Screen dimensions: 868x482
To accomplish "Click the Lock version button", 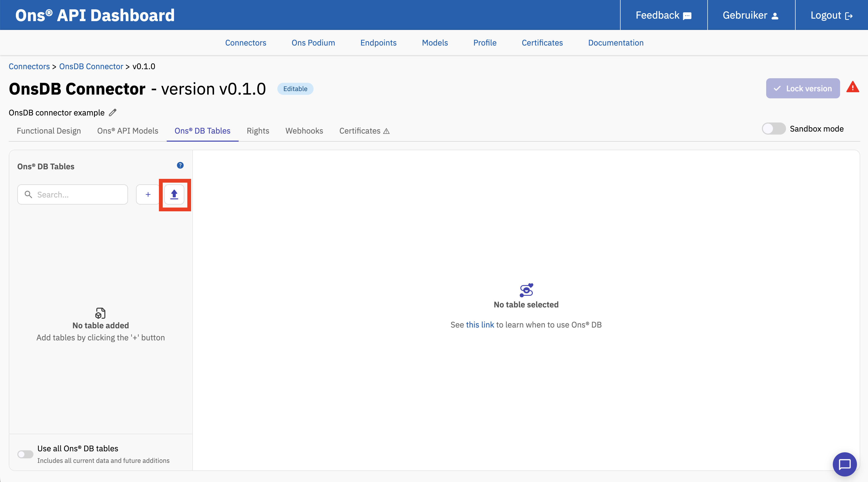I will point(803,88).
